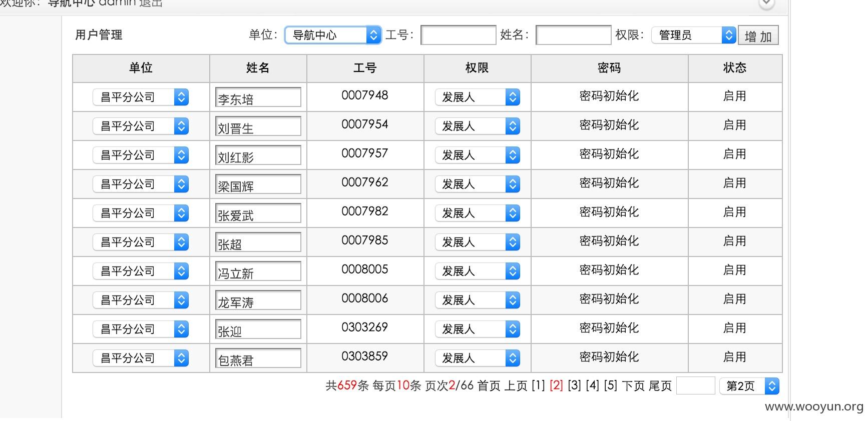Click the 工号 cell 0007948
Viewport: 868px width, 421px height.
pyautogui.click(x=365, y=95)
